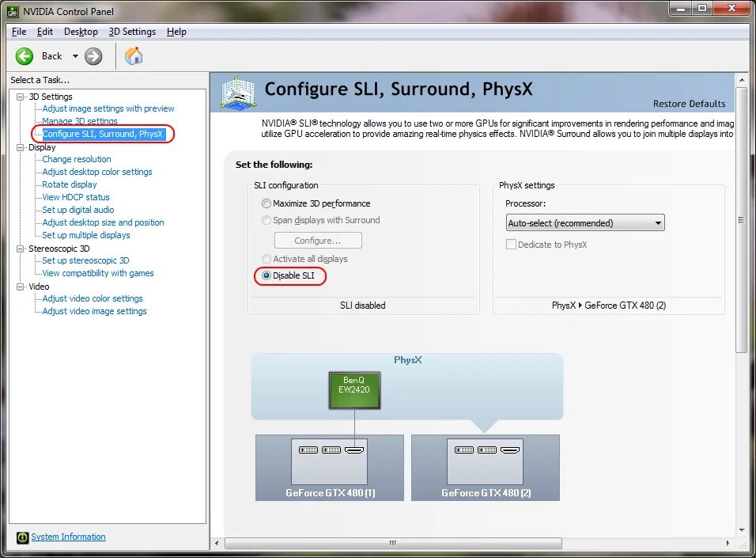Click the grey Forward arrow icon
Image resolution: width=756 pixels, height=558 pixels.
coord(93,56)
